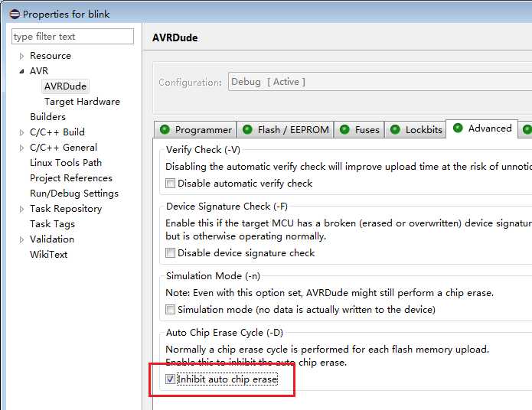Click the Device Signature Check (-F) label

tap(227, 207)
